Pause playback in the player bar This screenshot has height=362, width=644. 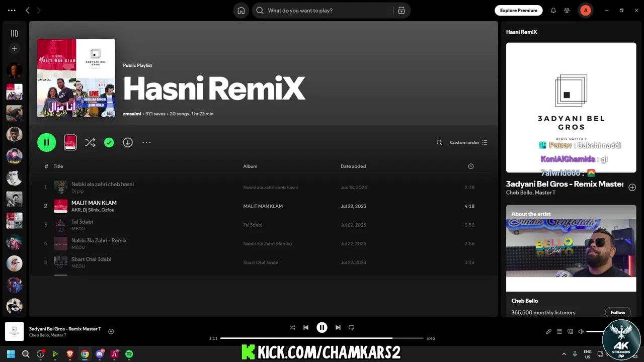pos(322,327)
